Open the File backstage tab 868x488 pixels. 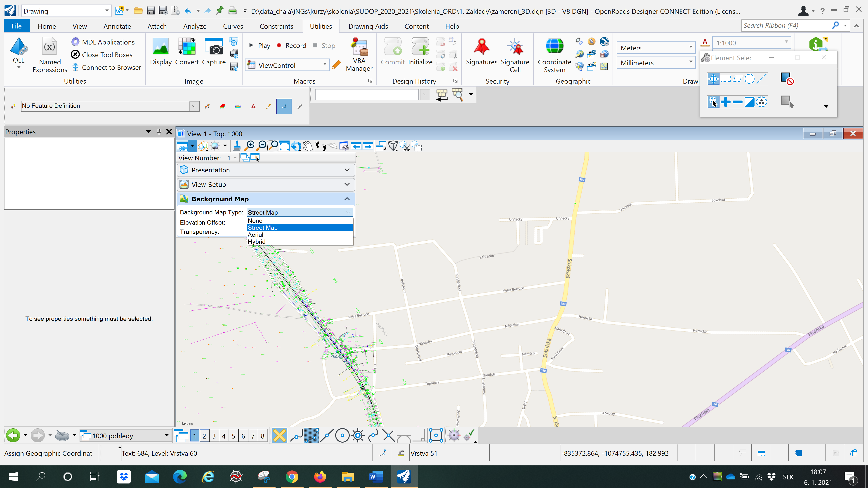[x=17, y=26]
